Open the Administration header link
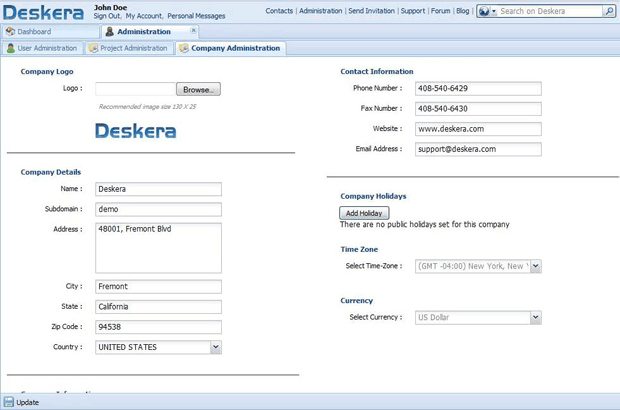 coord(321,11)
